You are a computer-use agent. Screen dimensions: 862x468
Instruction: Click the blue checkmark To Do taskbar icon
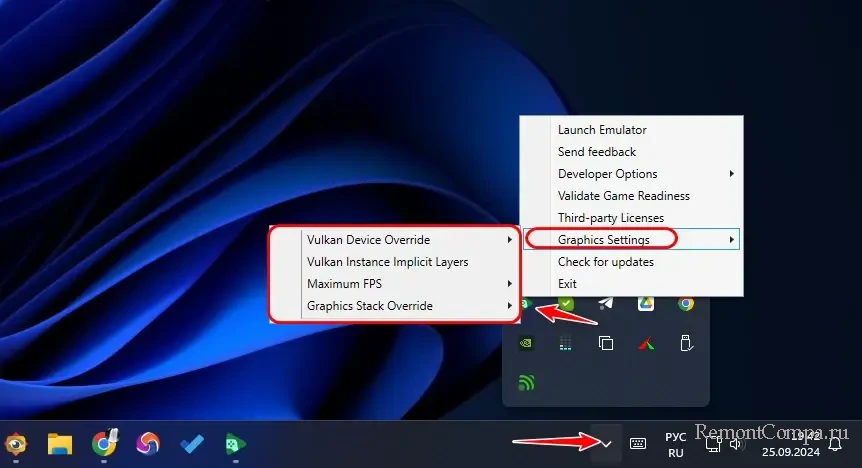(x=192, y=443)
